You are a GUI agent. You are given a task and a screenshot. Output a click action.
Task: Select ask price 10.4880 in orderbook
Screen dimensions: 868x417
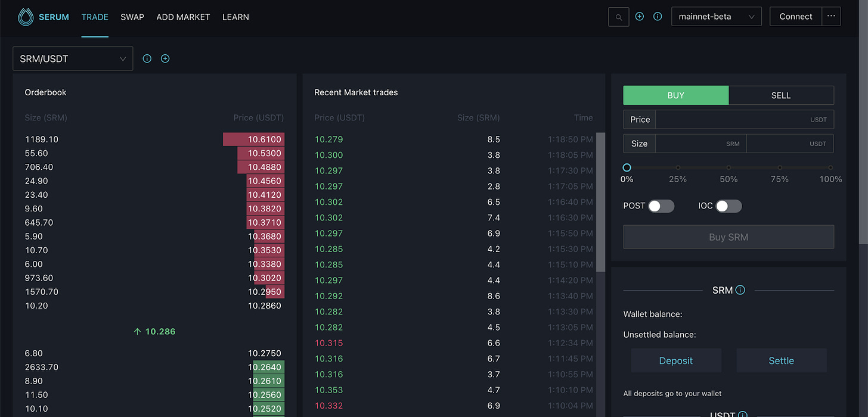tap(265, 167)
